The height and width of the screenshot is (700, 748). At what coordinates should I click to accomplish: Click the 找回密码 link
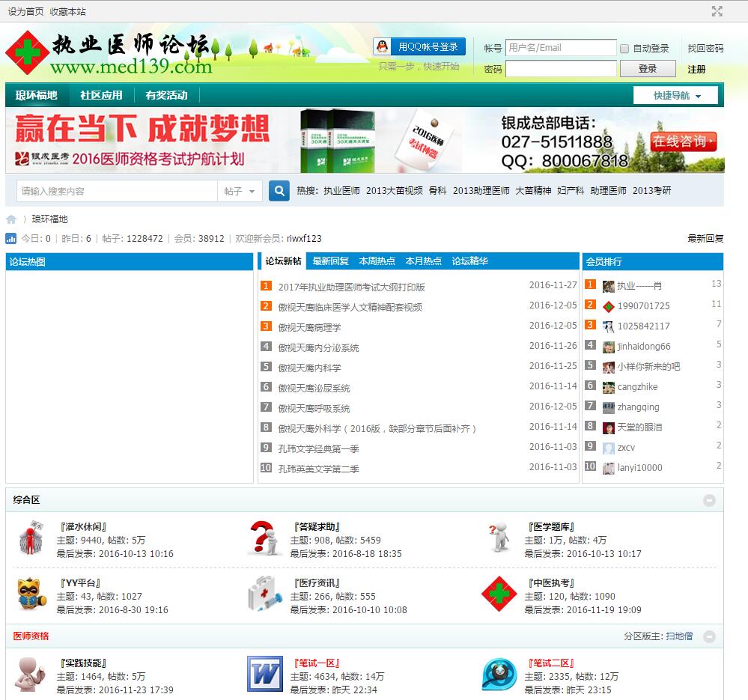pos(705,48)
